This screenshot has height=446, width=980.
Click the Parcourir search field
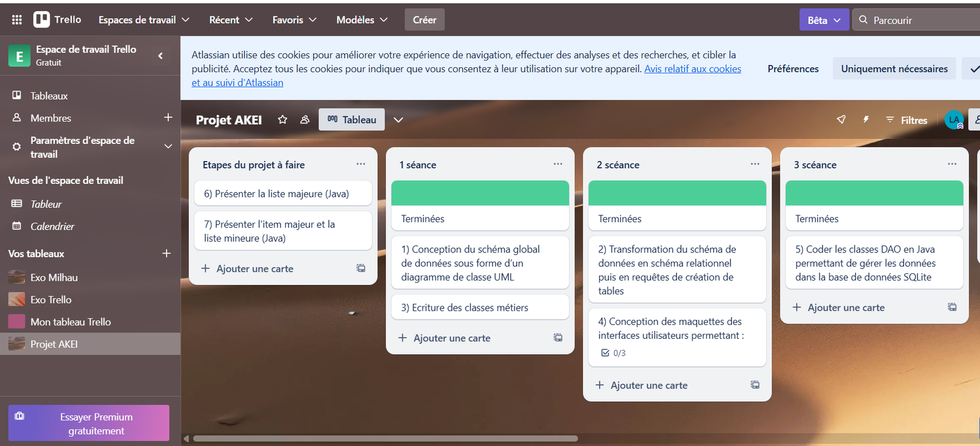922,20
